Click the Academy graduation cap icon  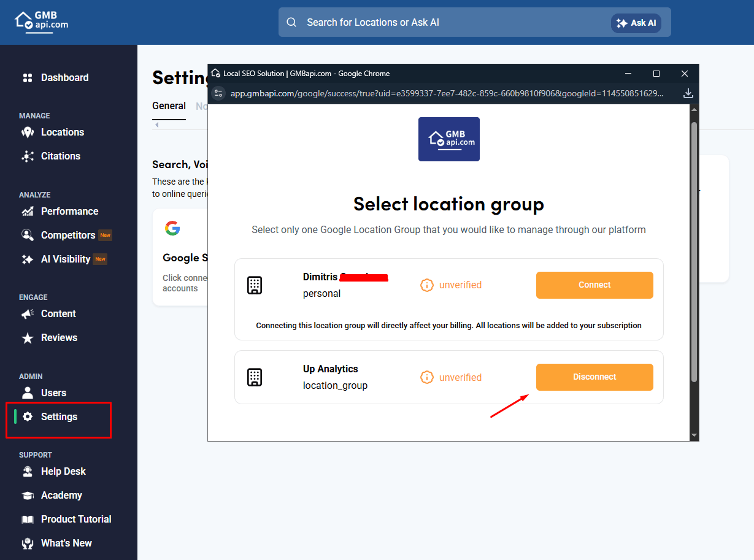point(28,496)
